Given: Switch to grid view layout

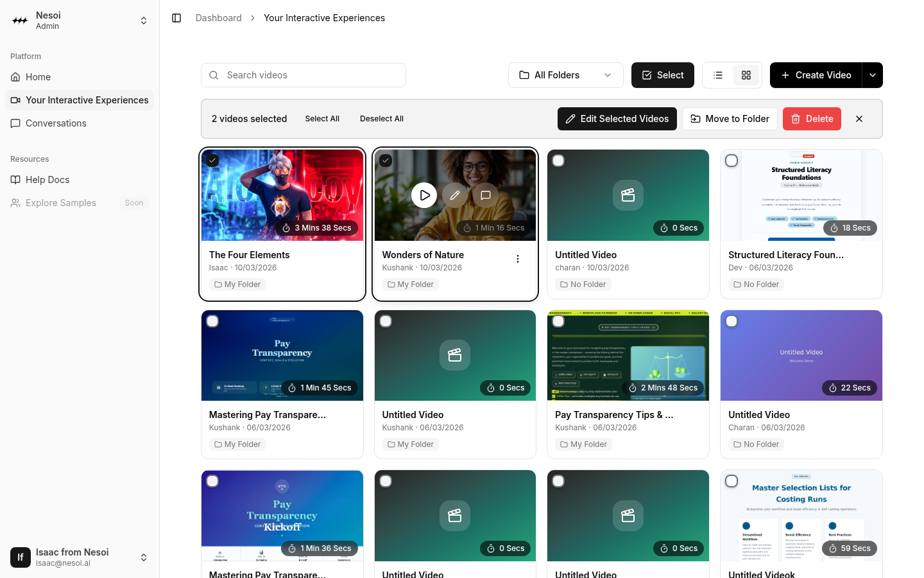Looking at the screenshot, I should (x=746, y=75).
